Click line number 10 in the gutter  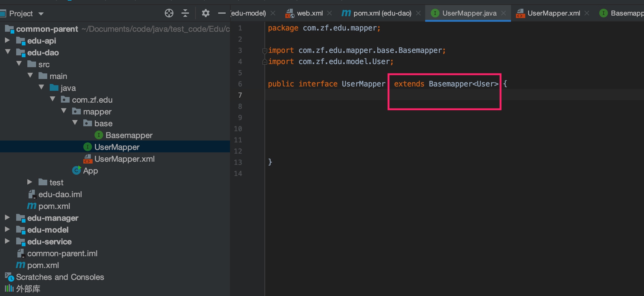point(238,129)
